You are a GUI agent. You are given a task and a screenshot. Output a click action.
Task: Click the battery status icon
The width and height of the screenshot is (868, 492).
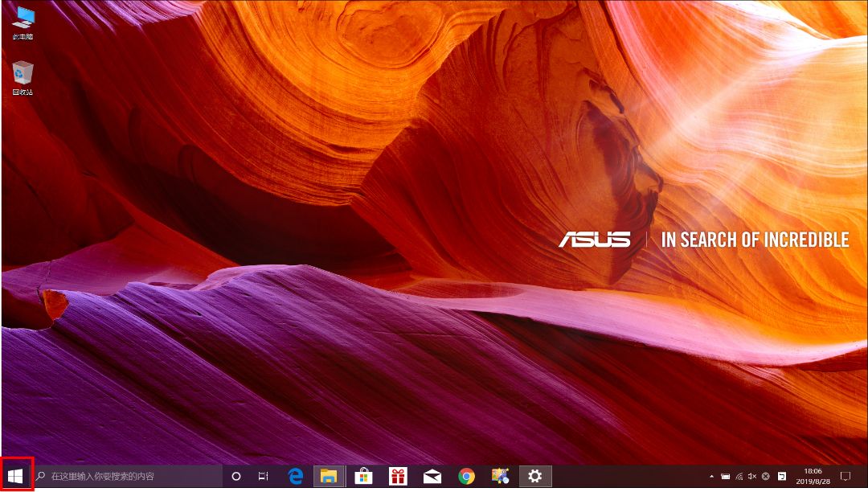click(726, 477)
